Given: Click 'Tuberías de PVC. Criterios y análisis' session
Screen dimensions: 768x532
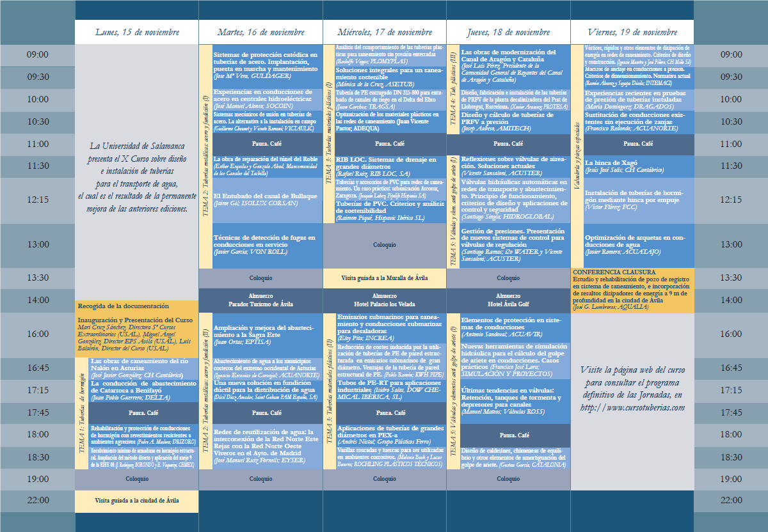Looking at the screenshot, I should [x=390, y=210].
